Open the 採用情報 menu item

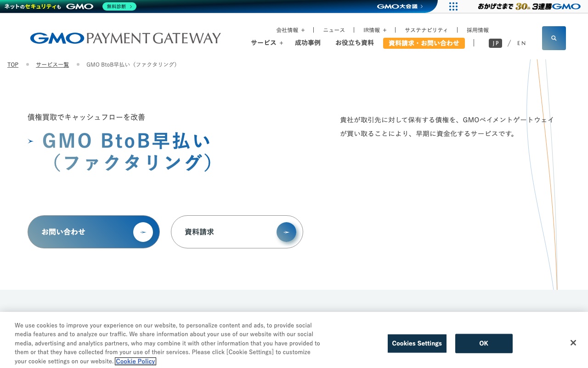click(x=477, y=30)
